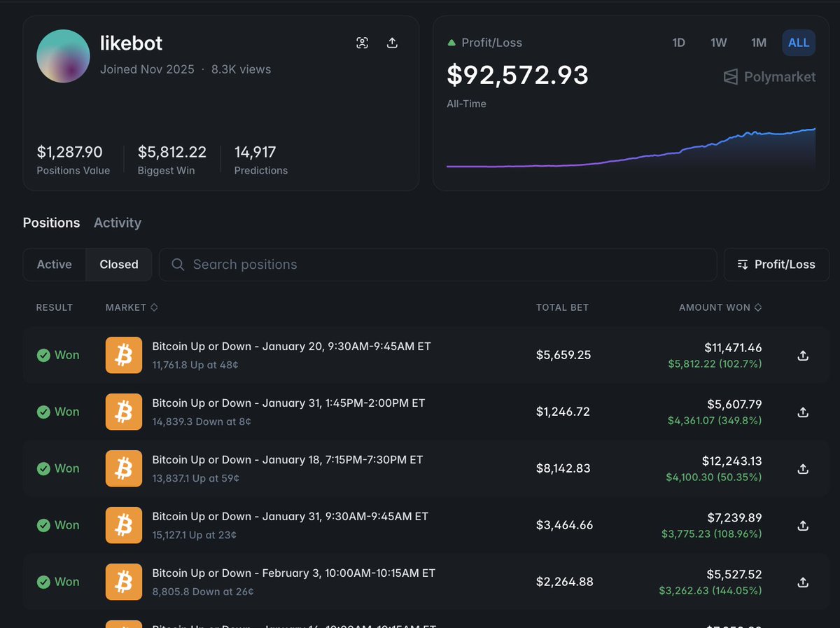Switch to the Activity tab
The height and width of the screenshot is (628, 840).
click(x=118, y=223)
